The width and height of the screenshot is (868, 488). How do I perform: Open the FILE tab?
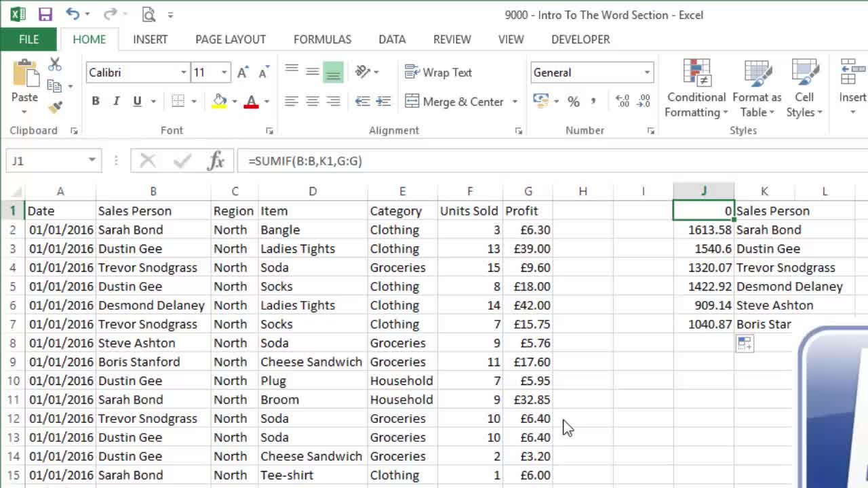coord(28,39)
